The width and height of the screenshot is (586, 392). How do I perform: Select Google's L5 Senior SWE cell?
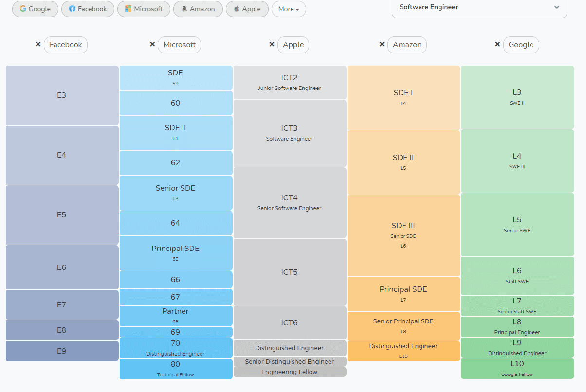517,224
